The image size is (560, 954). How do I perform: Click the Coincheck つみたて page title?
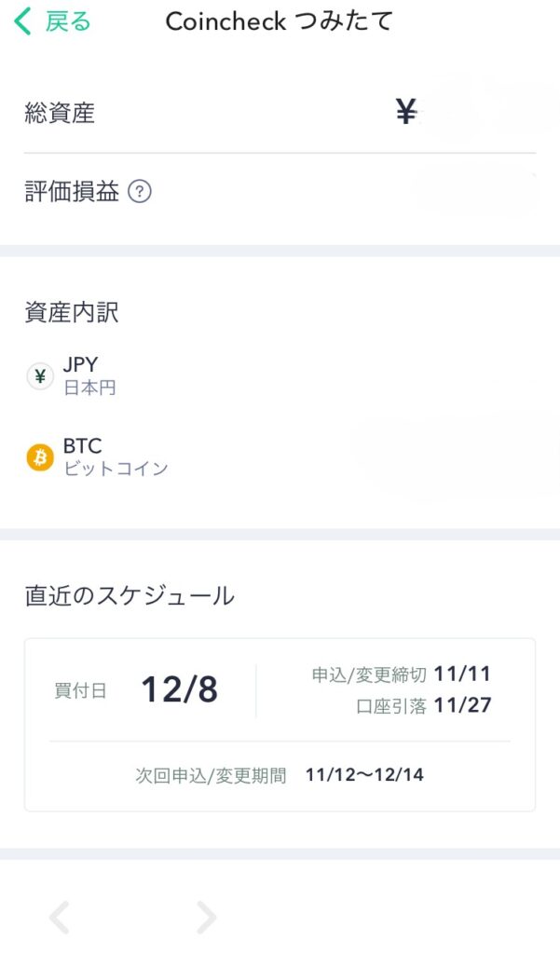(279, 22)
